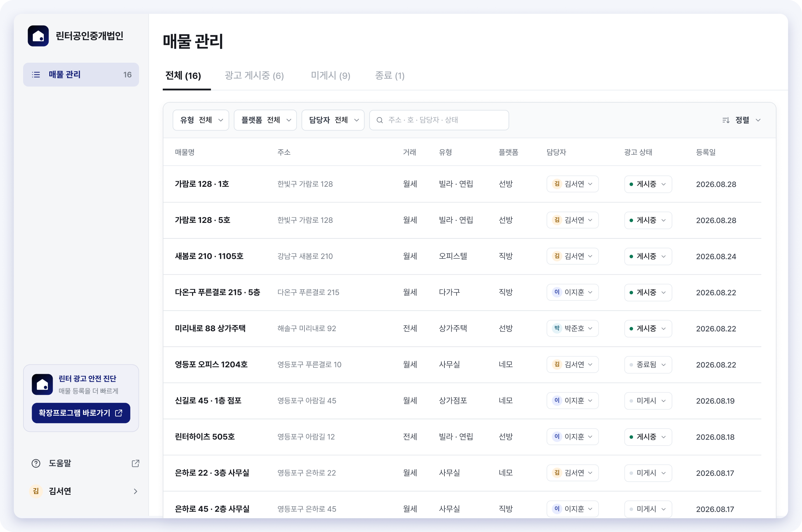Open 담당자 dropdown for 가람로 128 · 5호
The image size is (802, 532).
573,220
